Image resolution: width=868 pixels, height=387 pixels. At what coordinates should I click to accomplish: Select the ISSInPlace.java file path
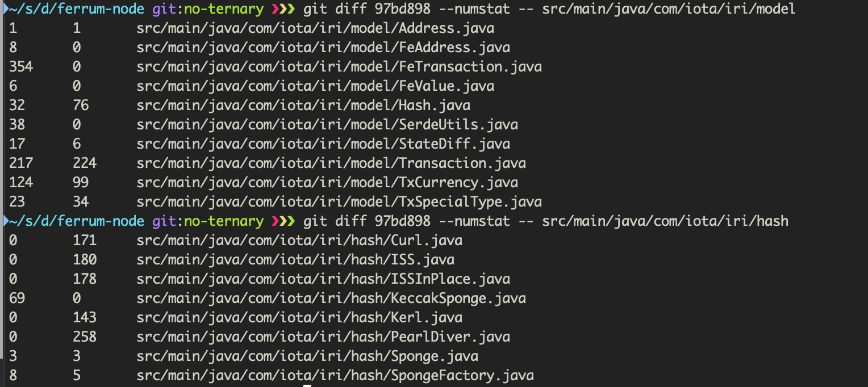[323, 279]
